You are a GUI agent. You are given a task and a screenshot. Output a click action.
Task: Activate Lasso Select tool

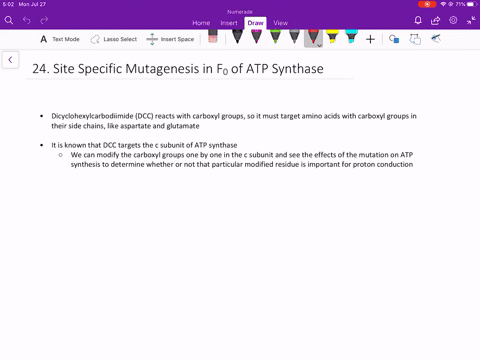(114, 39)
